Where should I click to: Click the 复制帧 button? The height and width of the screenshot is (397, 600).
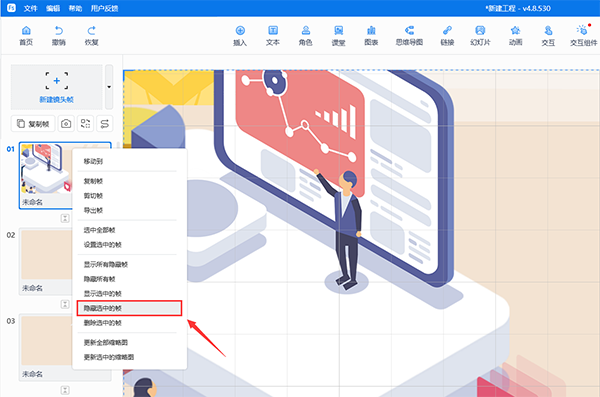33,124
